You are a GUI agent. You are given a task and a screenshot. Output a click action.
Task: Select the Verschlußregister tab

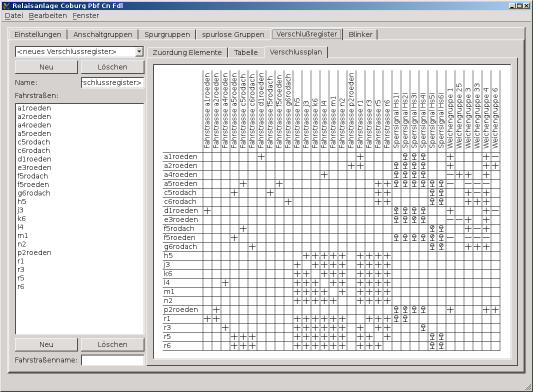[306, 34]
